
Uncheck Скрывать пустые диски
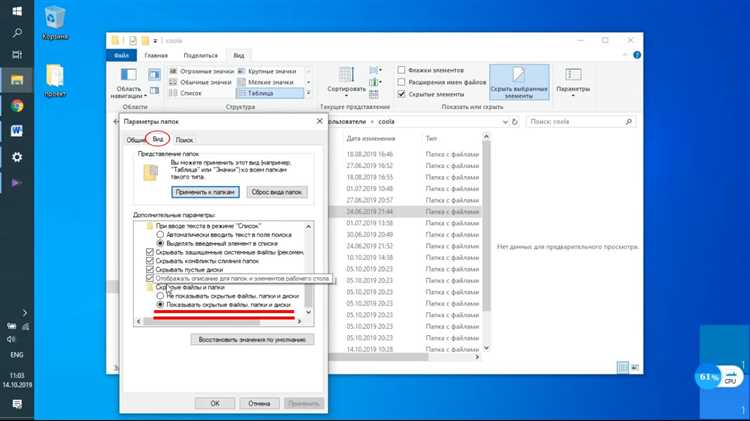(150, 269)
